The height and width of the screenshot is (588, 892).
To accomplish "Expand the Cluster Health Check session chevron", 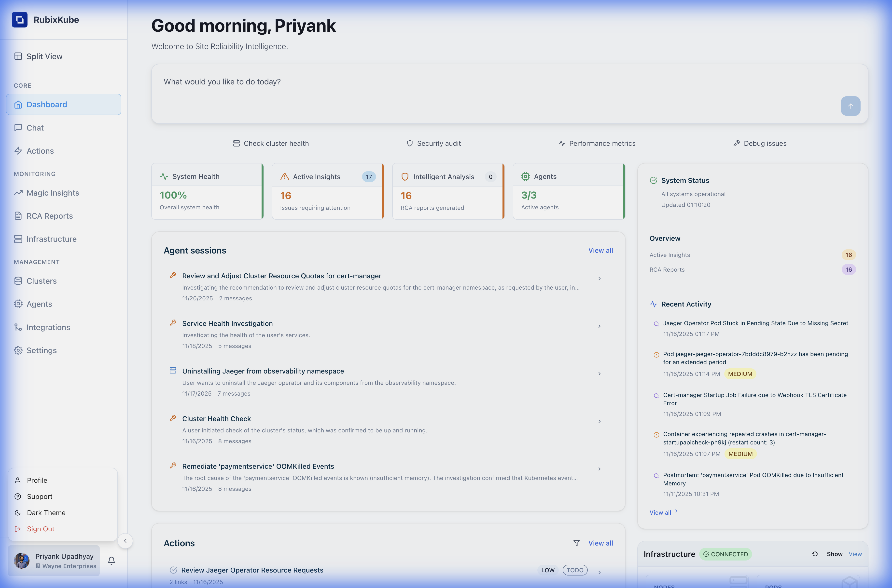I will (x=599, y=422).
